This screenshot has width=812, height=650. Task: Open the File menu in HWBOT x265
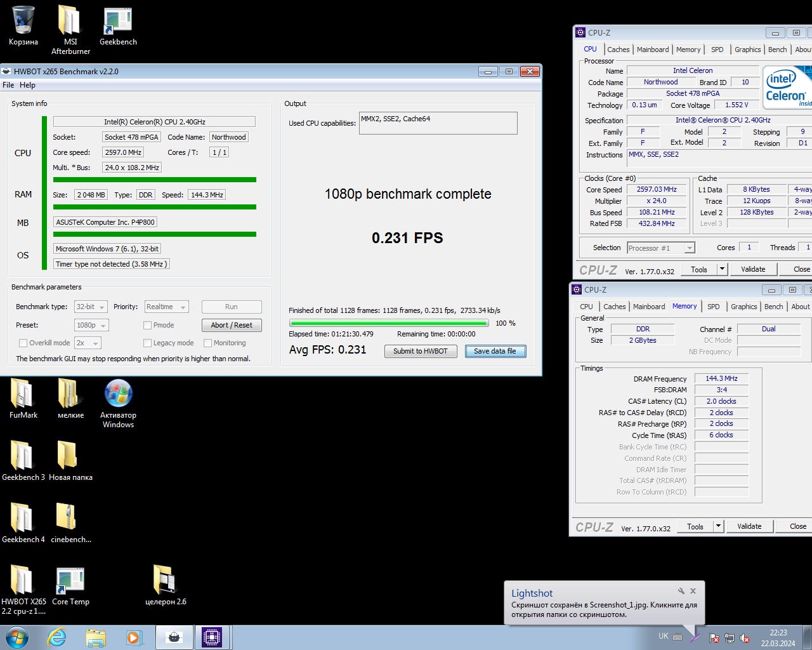coord(8,85)
